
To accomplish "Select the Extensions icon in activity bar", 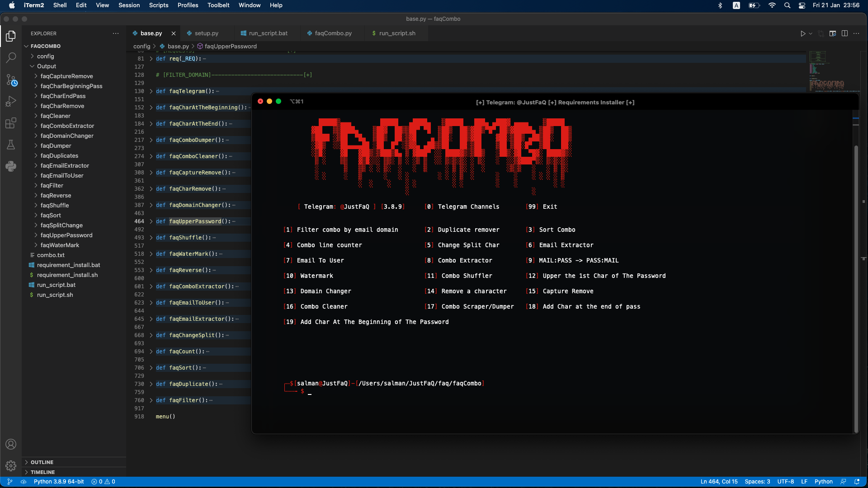I will 11,123.
